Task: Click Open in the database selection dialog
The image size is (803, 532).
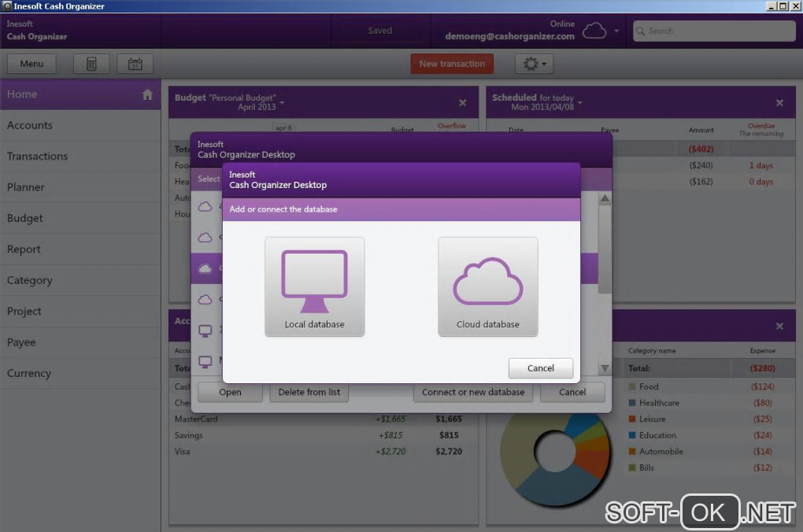Action: point(230,392)
